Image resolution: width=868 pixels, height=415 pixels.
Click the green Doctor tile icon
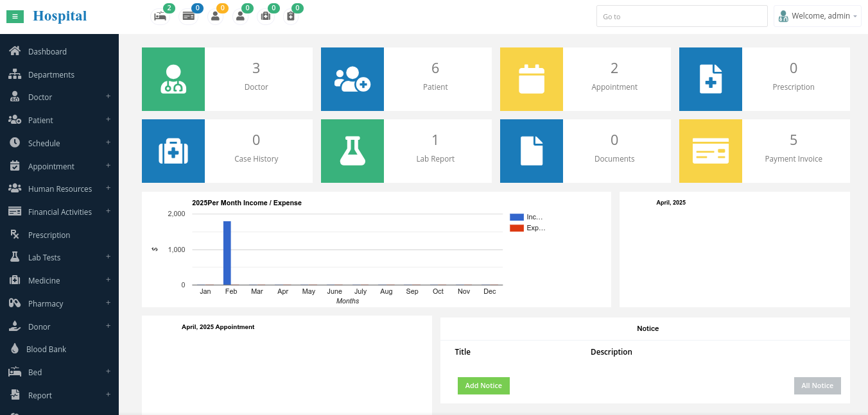(173, 79)
